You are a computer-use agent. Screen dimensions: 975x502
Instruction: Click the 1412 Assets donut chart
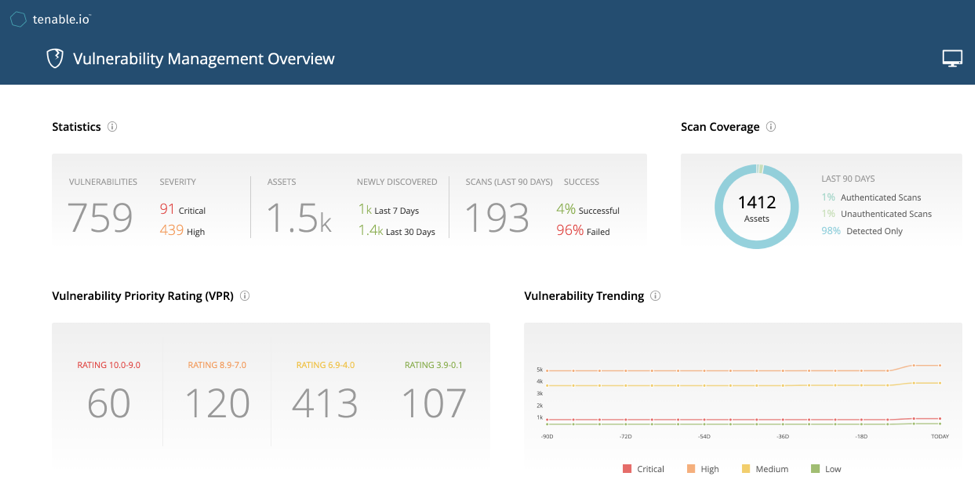pos(757,207)
